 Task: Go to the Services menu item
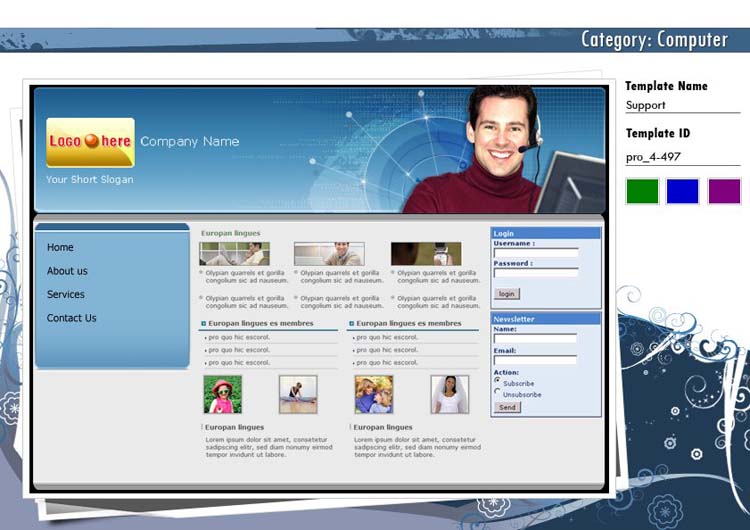[x=66, y=294]
